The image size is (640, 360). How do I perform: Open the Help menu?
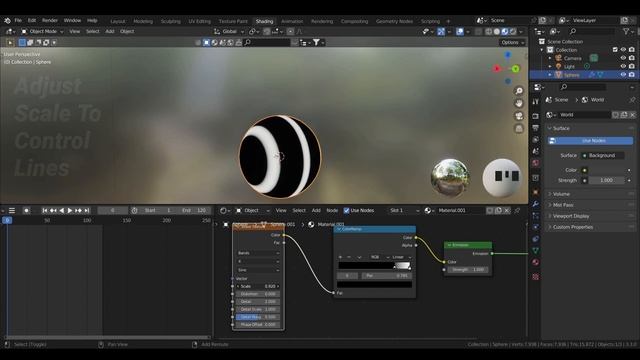(x=92, y=20)
